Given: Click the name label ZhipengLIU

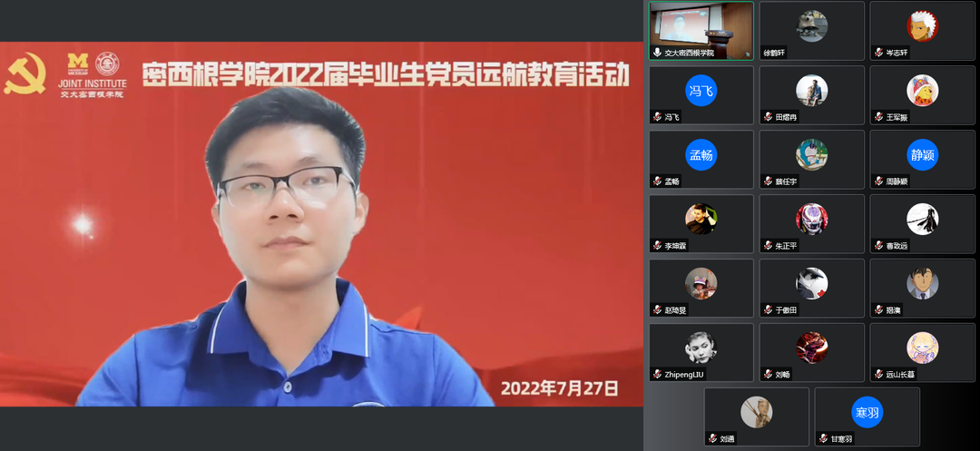Looking at the screenshot, I should click(x=684, y=374).
